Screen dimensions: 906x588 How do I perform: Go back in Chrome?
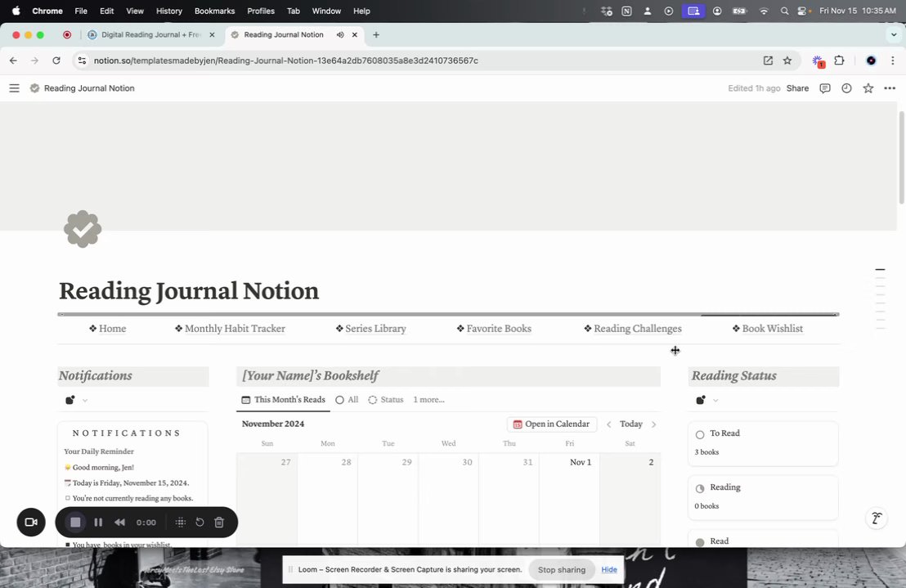13,61
